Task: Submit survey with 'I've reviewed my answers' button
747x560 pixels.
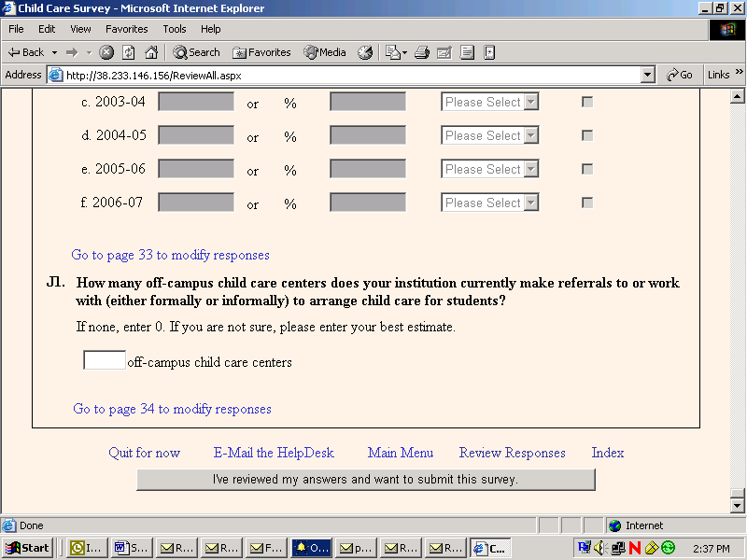Action: click(366, 480)
